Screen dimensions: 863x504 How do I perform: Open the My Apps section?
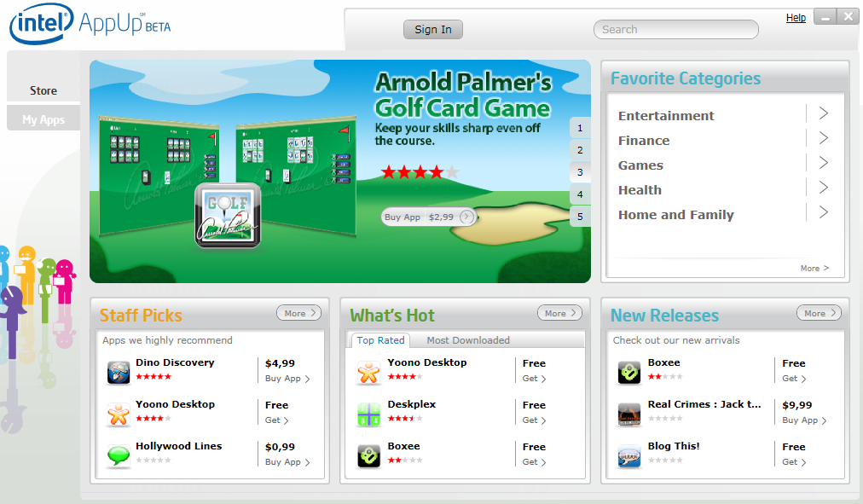[43, 119]
